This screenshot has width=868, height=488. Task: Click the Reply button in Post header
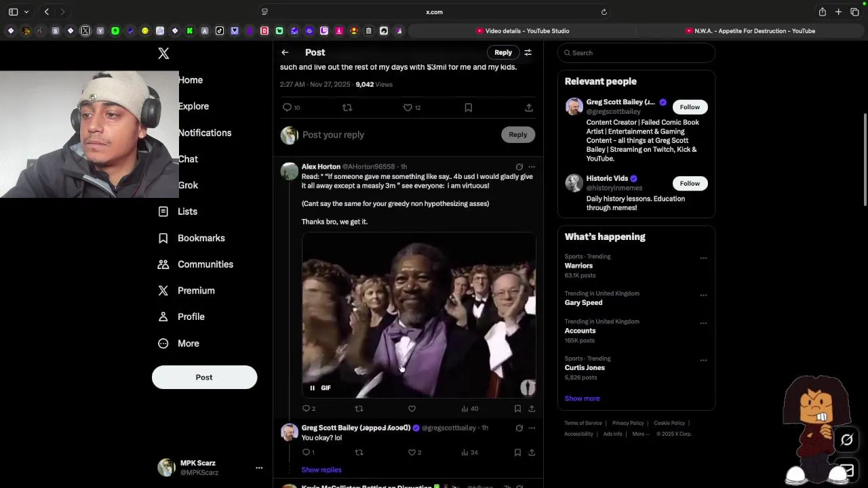[503, 52]
